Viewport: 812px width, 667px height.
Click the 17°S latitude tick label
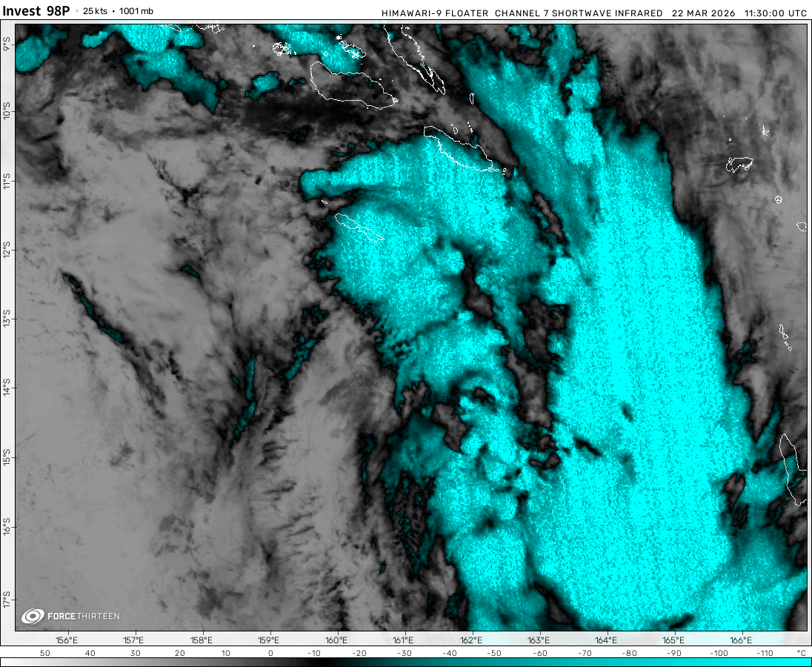pyautogui.click(x=7, y=597)
